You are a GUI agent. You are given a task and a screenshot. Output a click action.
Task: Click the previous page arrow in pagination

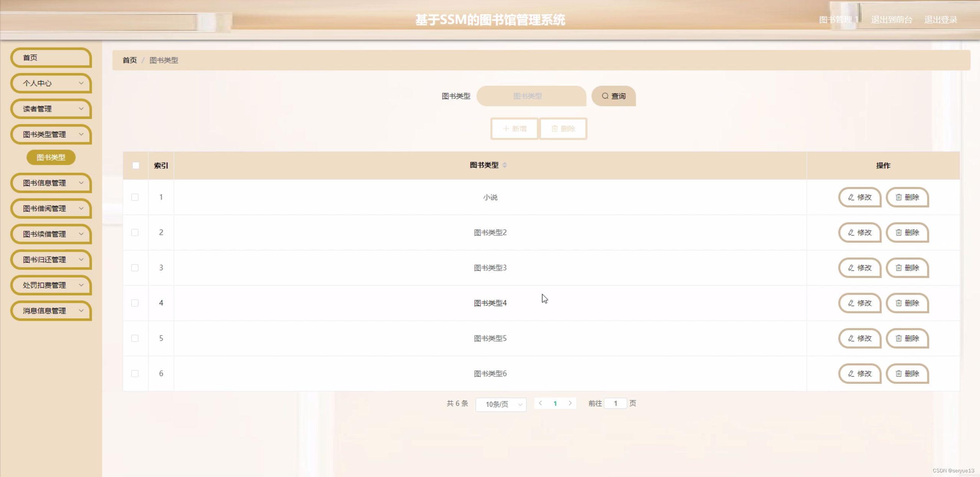coord(540,403)
